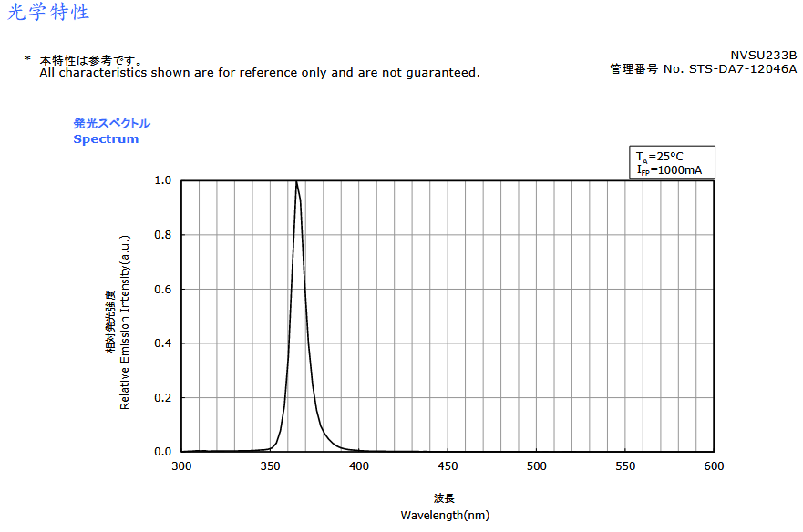Click the 波長 axis title
The width and height of the screenshot is (803, 532).
click(x=444, y=498)
